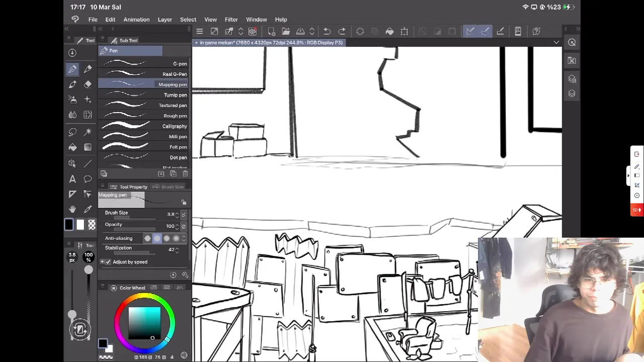This screenshot has height=362, width=644.
Task: Select weak anti-aliasing option
Action: [x=157, y=238]
